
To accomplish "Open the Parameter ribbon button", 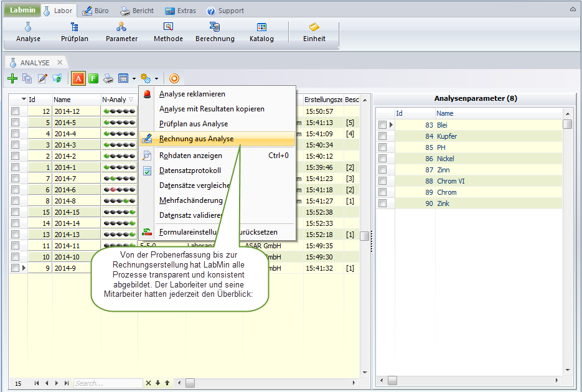I will (x=121, y=32).
